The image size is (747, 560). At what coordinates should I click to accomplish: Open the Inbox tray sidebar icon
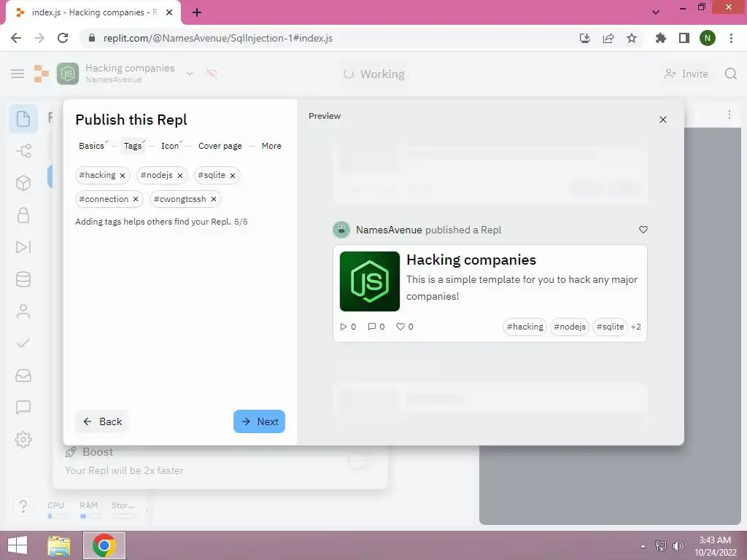[x=23, y=376]
